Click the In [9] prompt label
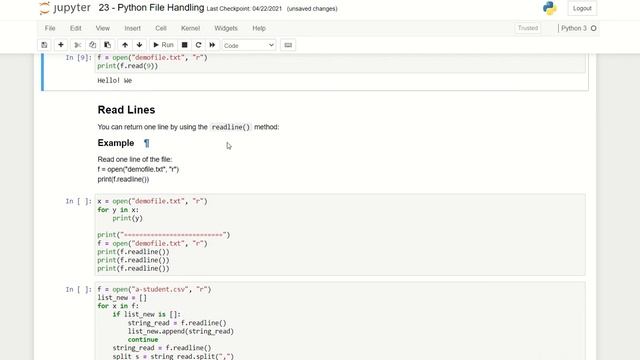 coord(78,58)
